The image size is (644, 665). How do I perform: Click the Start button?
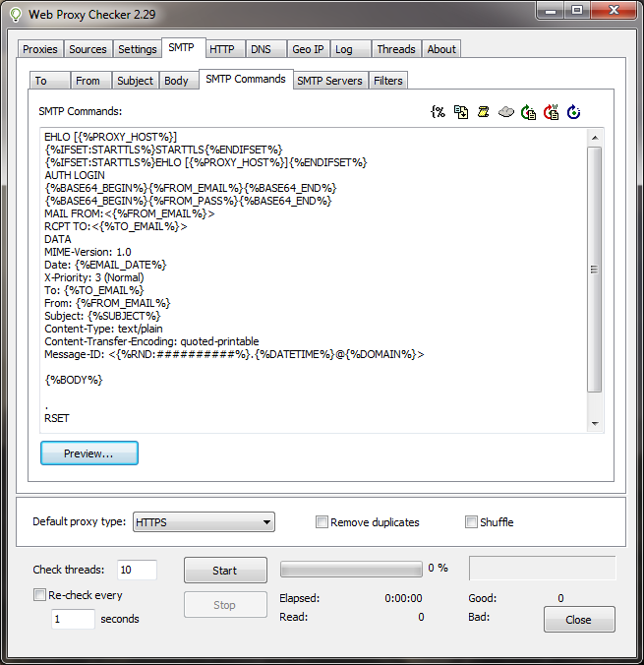pos(225,571)
